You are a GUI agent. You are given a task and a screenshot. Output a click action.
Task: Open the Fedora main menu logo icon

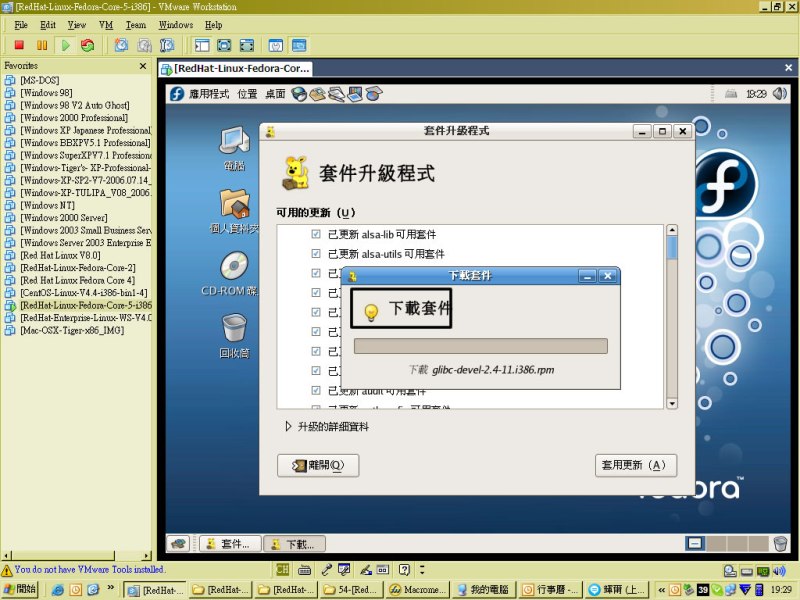click(177, 94)
